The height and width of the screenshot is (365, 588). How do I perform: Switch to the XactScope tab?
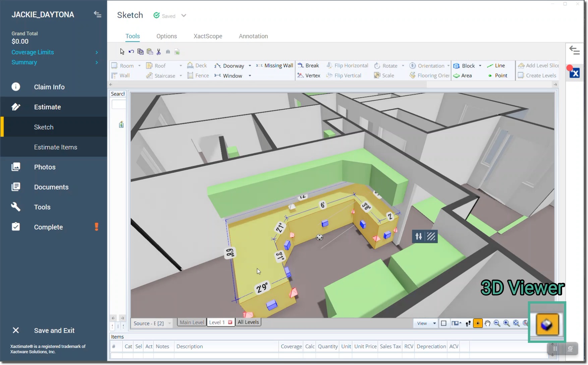click(x=208, y=36)
